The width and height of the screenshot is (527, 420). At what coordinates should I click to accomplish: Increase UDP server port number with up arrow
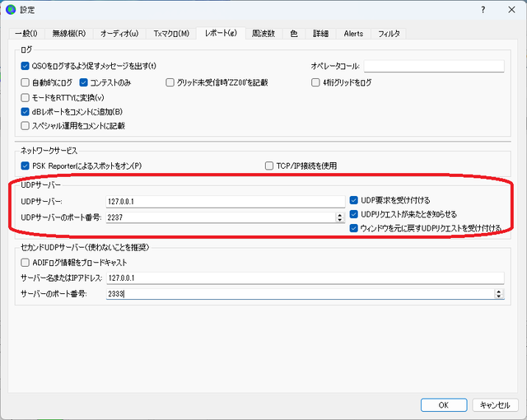click(340, 215)
